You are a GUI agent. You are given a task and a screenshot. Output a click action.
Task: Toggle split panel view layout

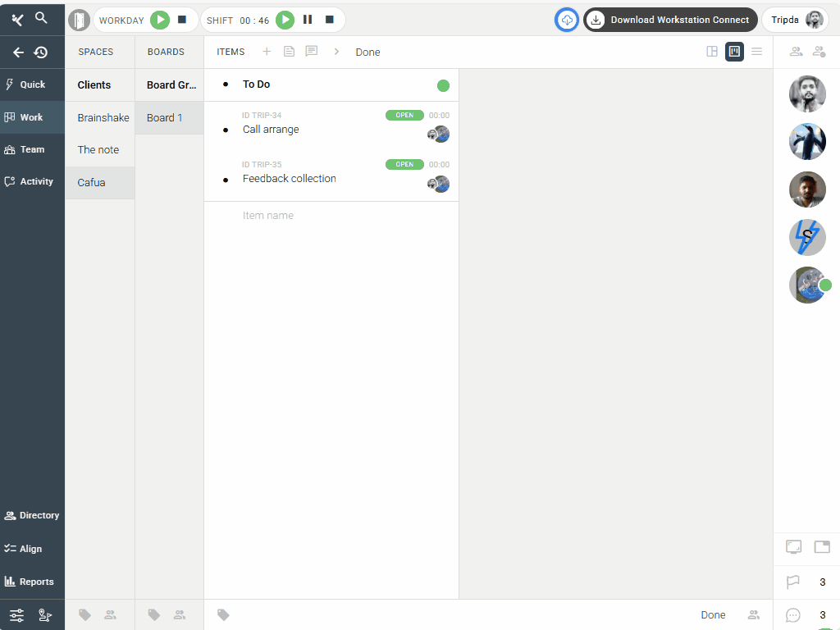tap(712, 52)
